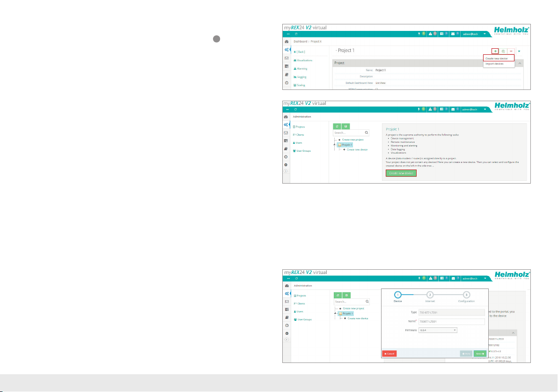
Task: Open Scaling in the project side menu
Action: click(299, 85)
